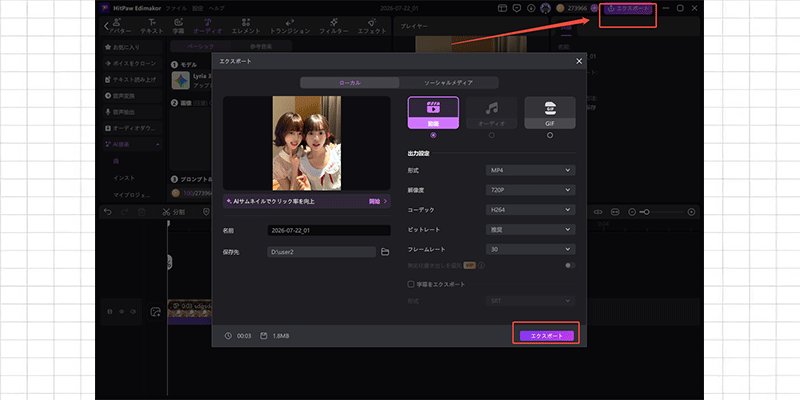Click info icon beside VIP badge
The image size is (800, 400).
[x=481, y=265]
